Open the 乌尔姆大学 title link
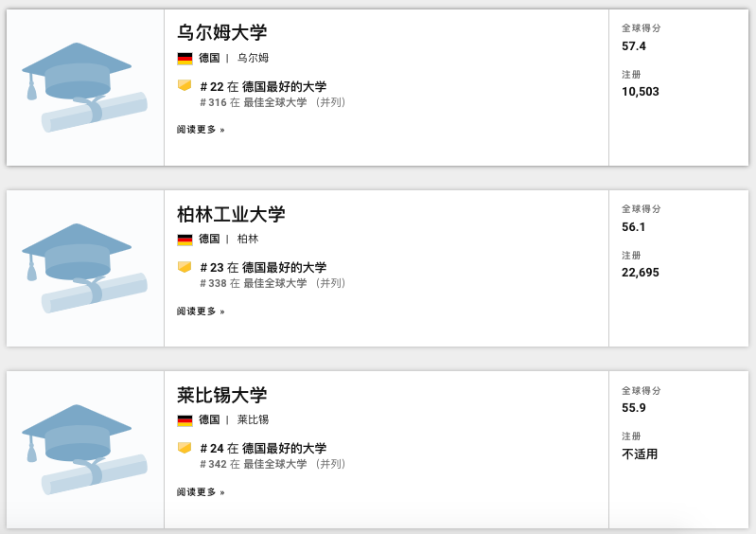 pyautogui.click(x=221, y=33)
